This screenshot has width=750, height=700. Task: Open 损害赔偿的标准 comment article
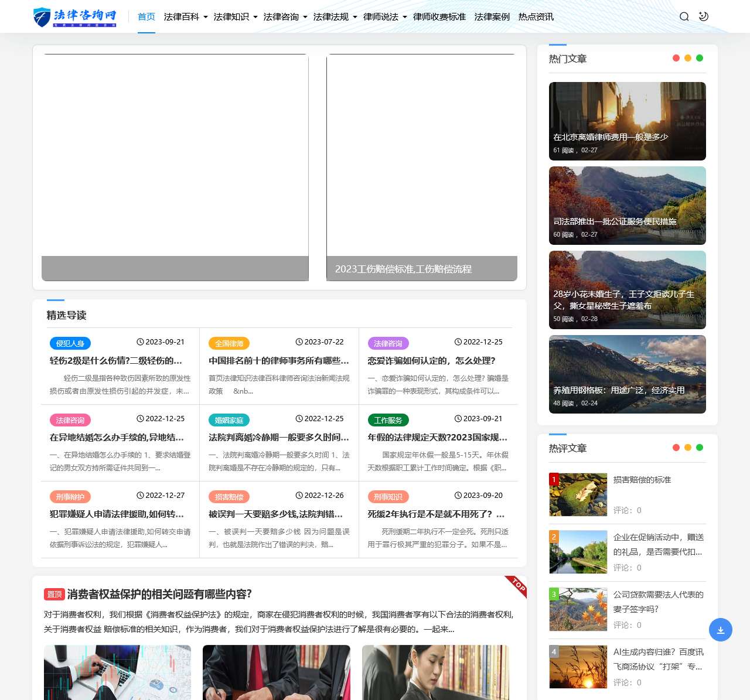point(642,480)
